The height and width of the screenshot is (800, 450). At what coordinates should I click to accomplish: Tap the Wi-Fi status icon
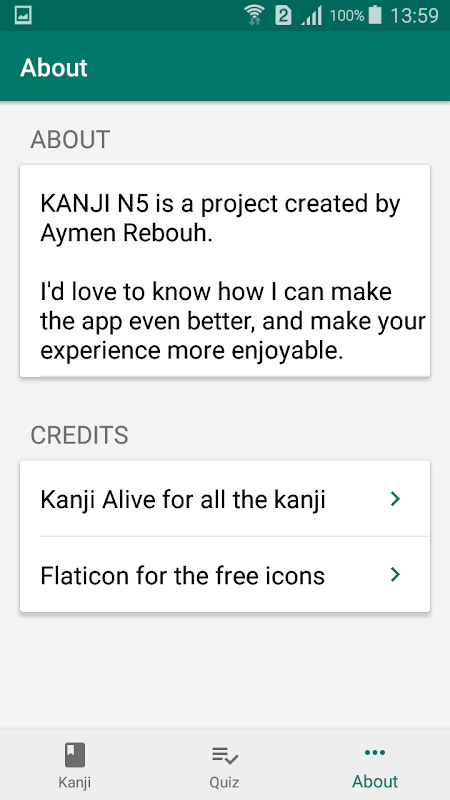coord(254,15)
